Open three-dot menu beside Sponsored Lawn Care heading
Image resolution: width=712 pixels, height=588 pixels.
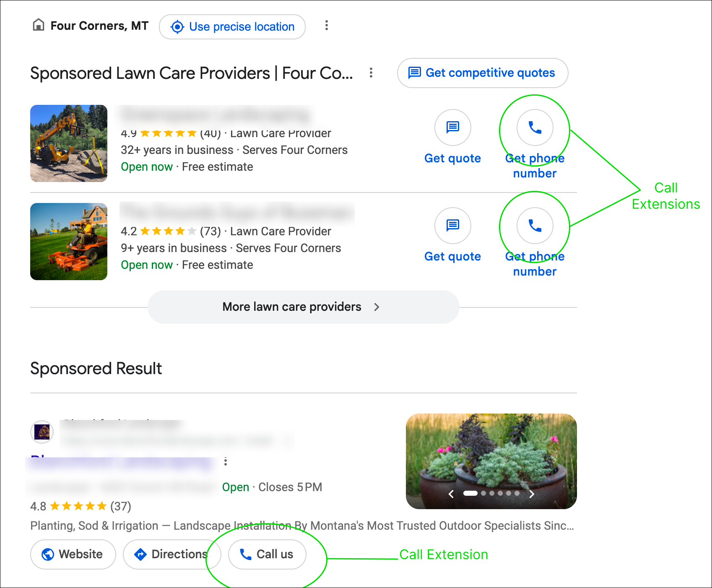tap(371, 73)
